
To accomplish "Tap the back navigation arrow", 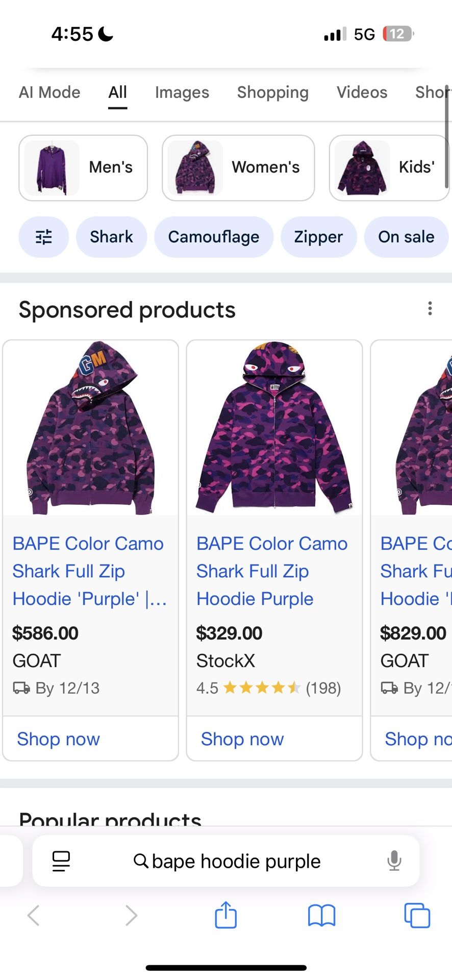I will pos(33,915).
